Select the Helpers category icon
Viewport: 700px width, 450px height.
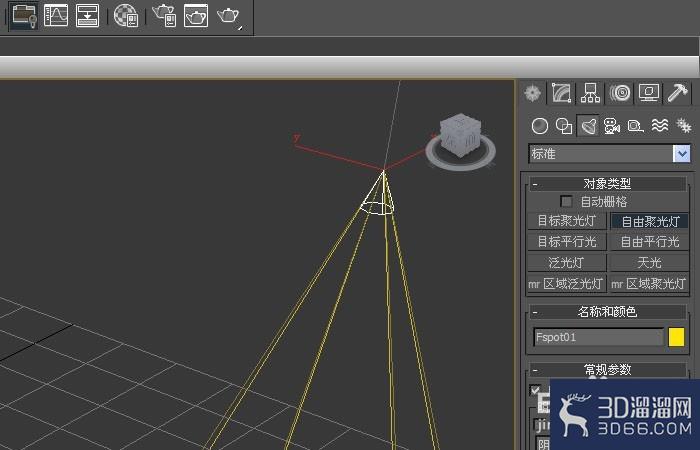pos(635,126)
